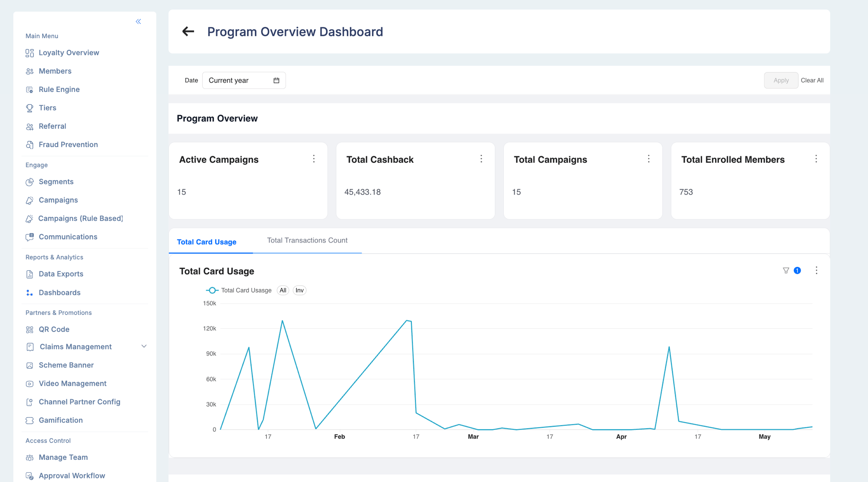Click the QR Code icon
Image resolution: width=868 pixels, height=482 pixels.
[x=30, y=330]
